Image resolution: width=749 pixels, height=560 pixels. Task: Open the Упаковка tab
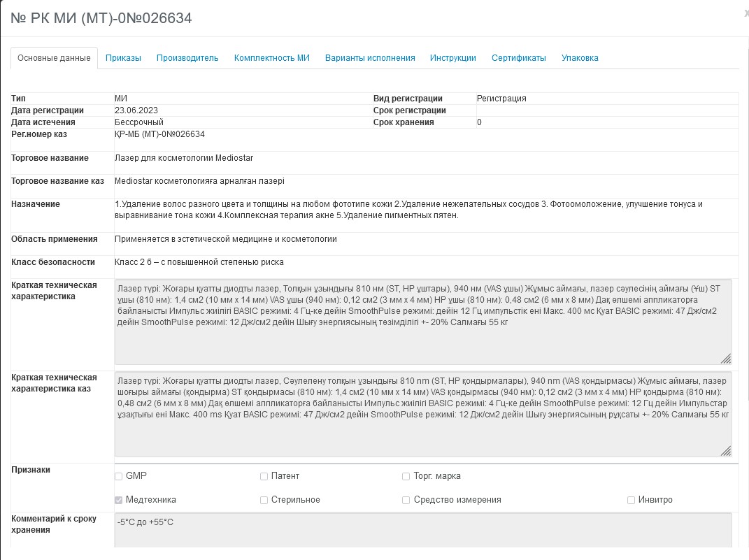coord(580,58)
